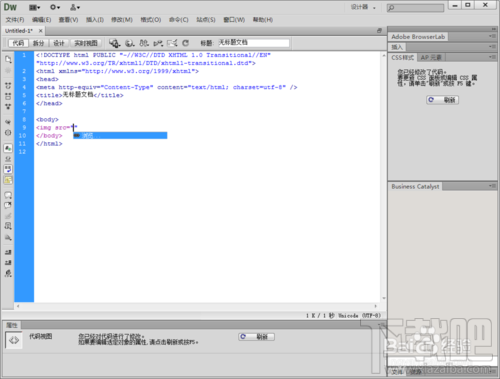500x379 pixels.
Task: Open the File Management arrows icon
Action: coord(144,43)
